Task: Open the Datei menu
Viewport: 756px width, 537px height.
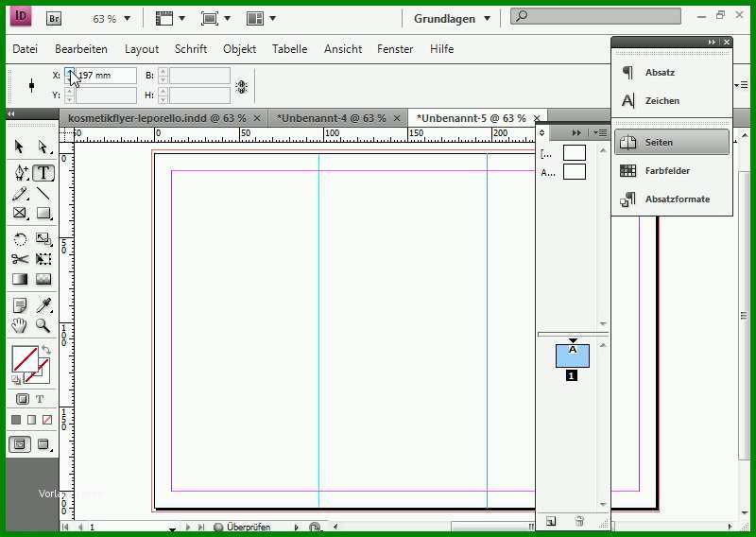Action: [x=26, y=49]
